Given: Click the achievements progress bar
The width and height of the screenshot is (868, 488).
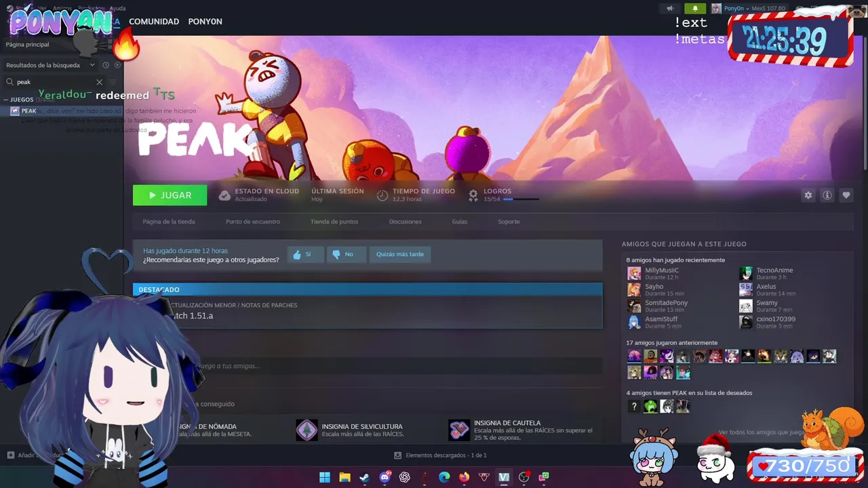Looking at the screenshot, I should coord(521,199).
